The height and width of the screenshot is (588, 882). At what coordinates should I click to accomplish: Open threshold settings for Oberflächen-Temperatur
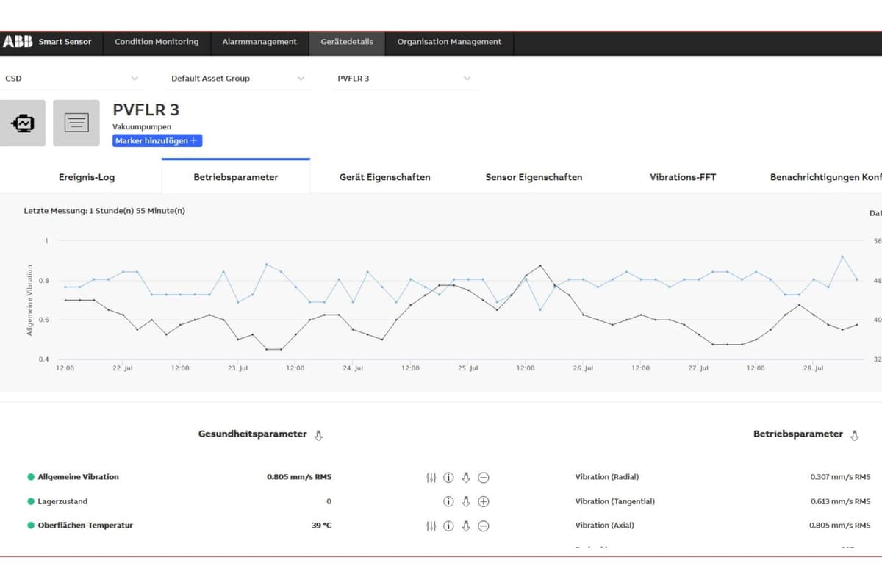click(x=431, y=526)
